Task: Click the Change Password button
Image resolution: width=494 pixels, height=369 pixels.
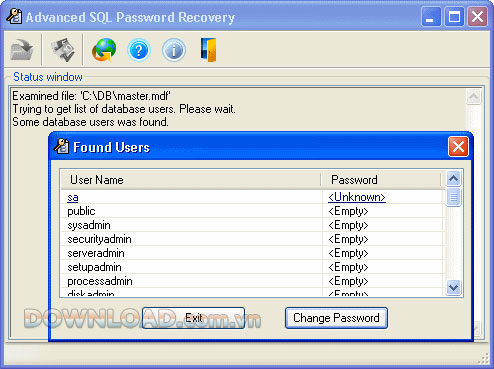Action: [336, 318]
